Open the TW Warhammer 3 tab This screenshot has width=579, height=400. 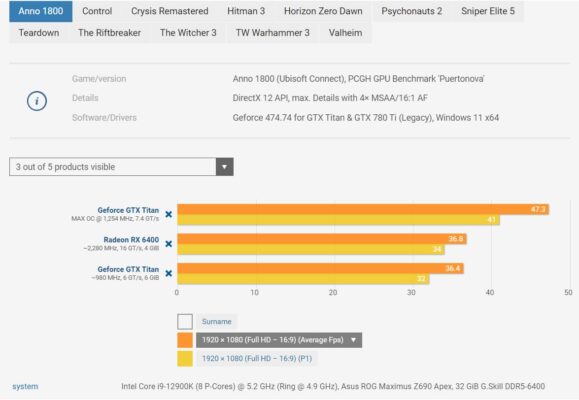273,33
